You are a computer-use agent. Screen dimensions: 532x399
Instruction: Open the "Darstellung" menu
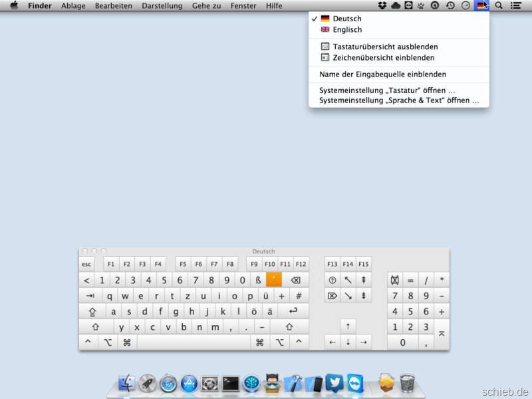pyautogui.click(x=162, y=5)
